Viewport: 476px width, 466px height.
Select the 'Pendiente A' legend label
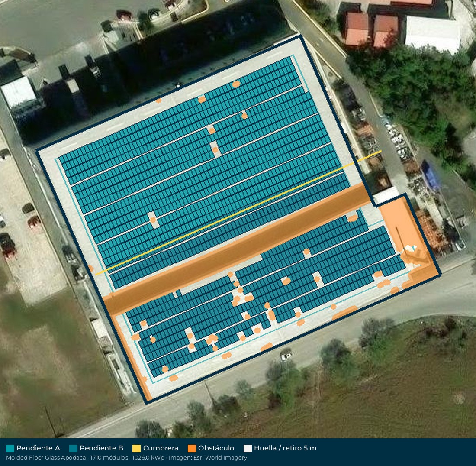(38, 448)
